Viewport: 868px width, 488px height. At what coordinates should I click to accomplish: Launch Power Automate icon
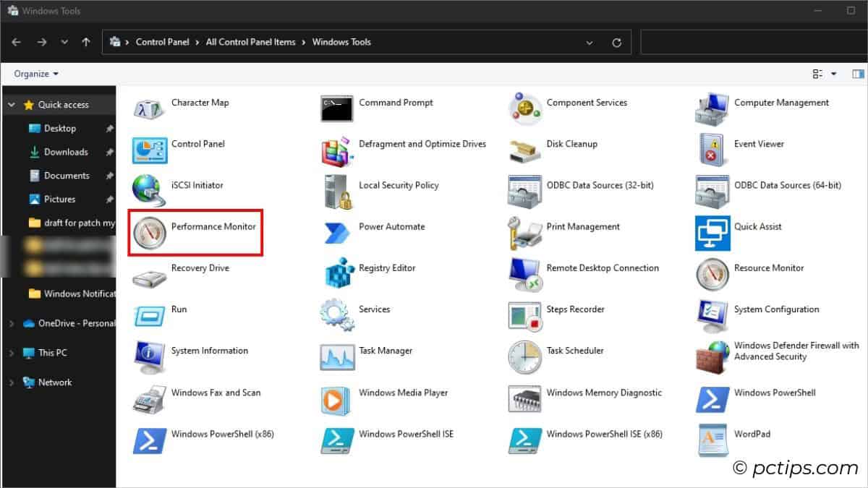(337, 233)
